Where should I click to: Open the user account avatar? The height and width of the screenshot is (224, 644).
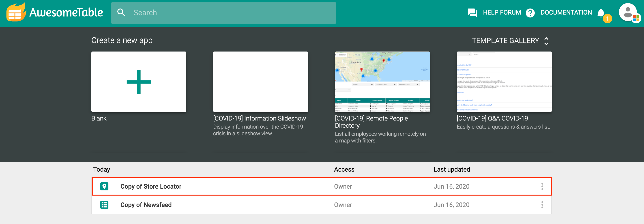point(628,12)
